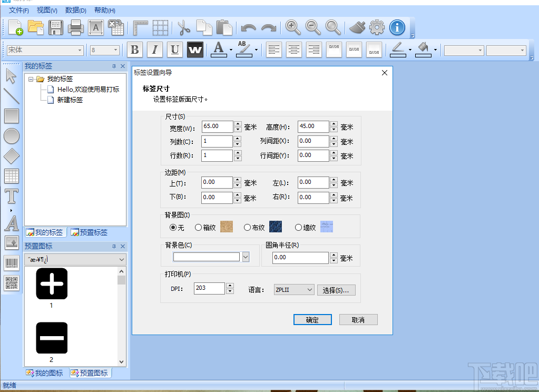
Task: Open the 文件(F) menu
Action: (19, 11)
